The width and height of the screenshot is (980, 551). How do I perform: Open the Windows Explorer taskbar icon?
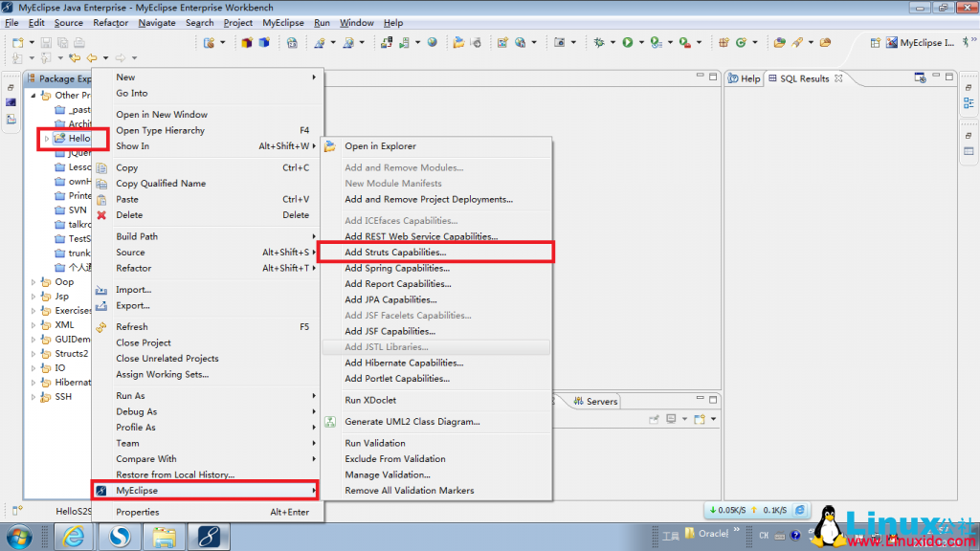(x=164, y=536)
